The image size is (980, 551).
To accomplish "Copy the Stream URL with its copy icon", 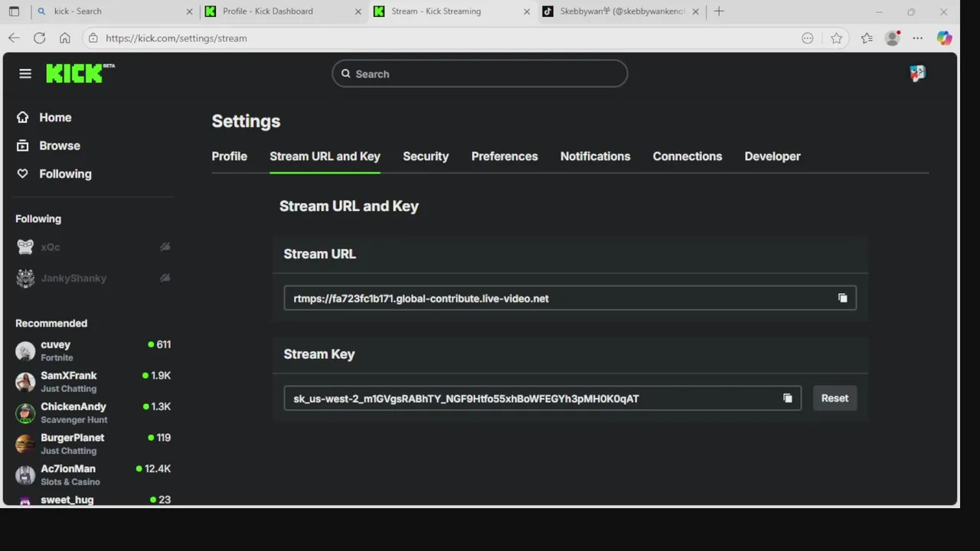I will click(x=842, y=298).
